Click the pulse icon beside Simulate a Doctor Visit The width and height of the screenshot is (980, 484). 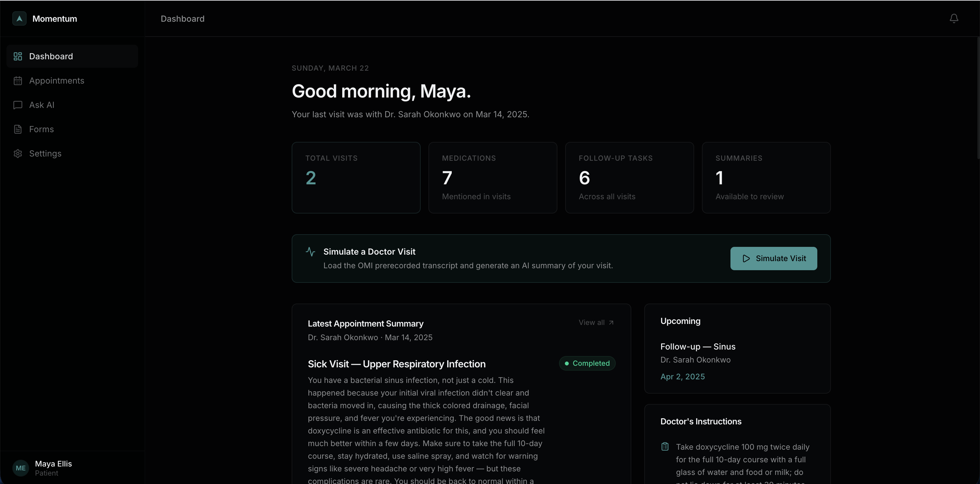tap(310, 252)
